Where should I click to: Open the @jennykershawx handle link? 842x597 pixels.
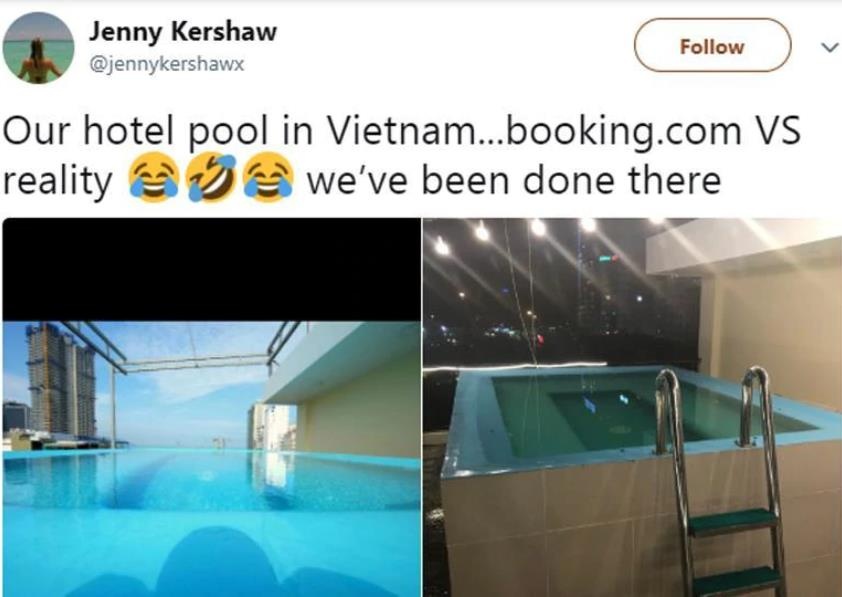(166, 64)
